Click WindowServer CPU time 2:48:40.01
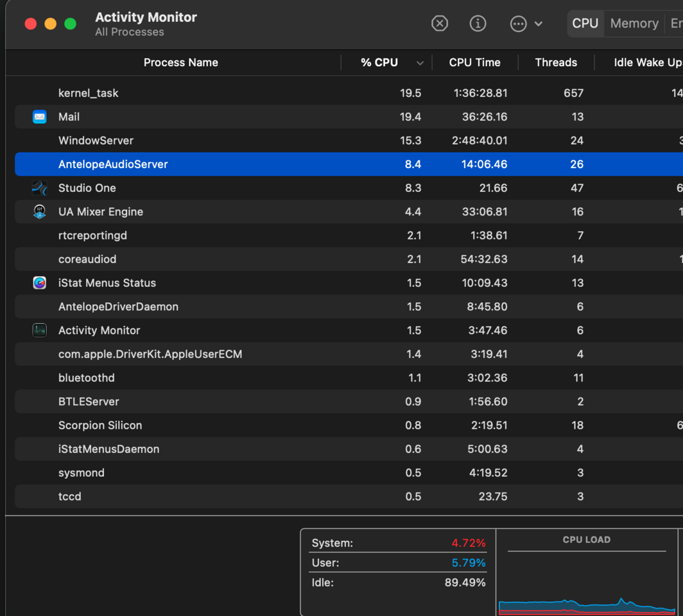The width and height of the screenshot is (683, 616). click(x=480, y=141)
